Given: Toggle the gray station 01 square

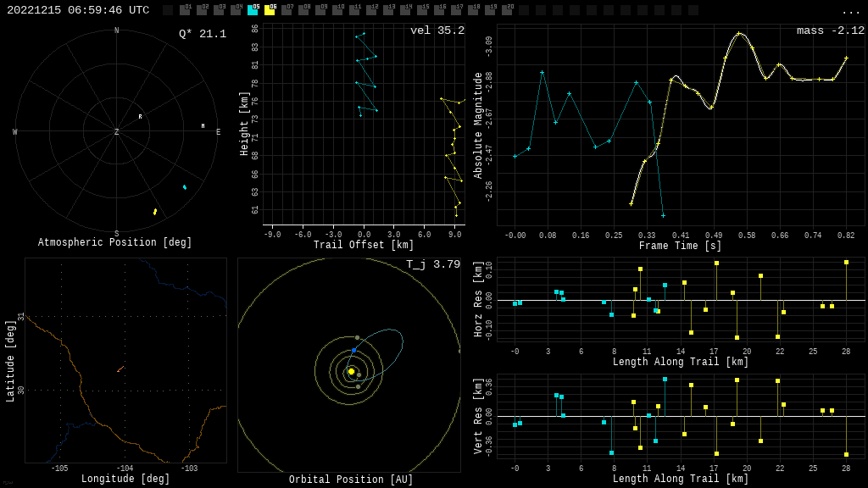Looking at the screenshot, I should (x=185, y=10).
